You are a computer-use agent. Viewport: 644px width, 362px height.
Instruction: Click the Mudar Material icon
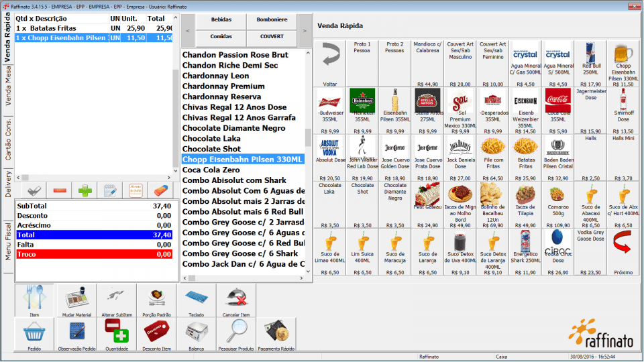point(76,300)
